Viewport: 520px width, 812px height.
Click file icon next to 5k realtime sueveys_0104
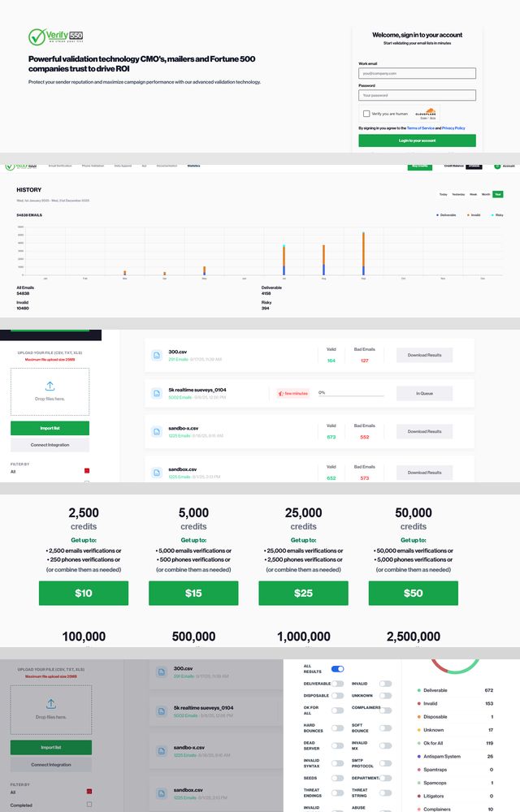(x=156, y=393)
